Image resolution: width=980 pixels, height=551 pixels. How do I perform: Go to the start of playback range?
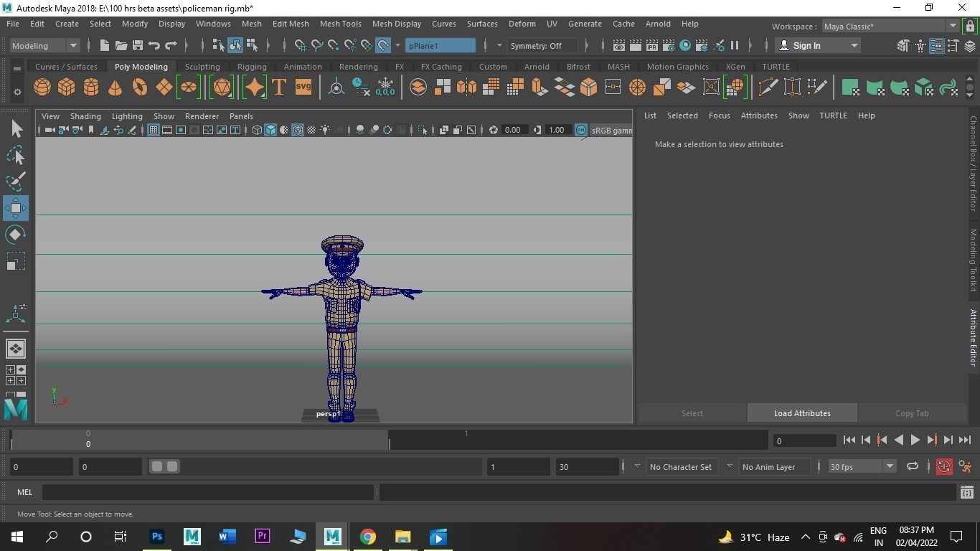coord(849,440)
